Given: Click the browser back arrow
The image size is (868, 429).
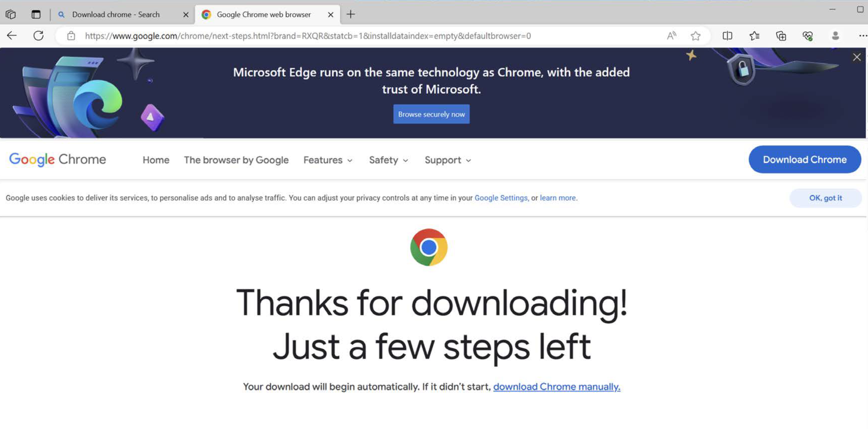Looking at the screenshot, I should click(x=12, y=35).
